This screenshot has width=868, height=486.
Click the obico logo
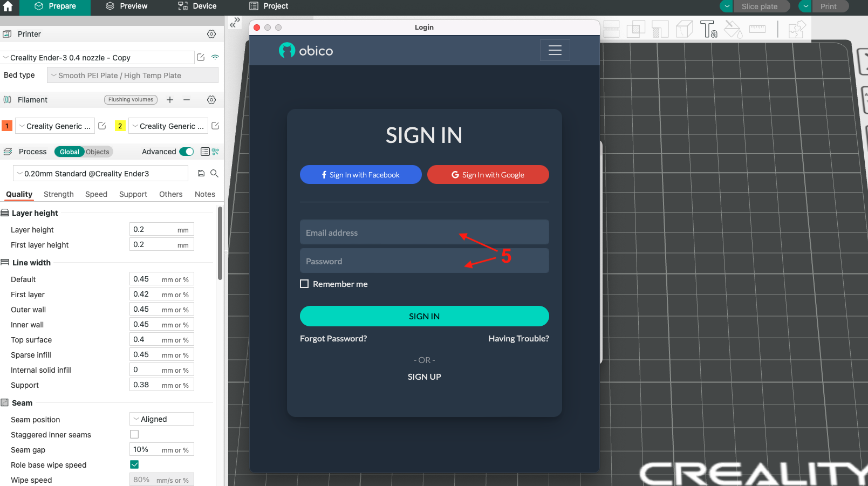[x=306, y=50]
